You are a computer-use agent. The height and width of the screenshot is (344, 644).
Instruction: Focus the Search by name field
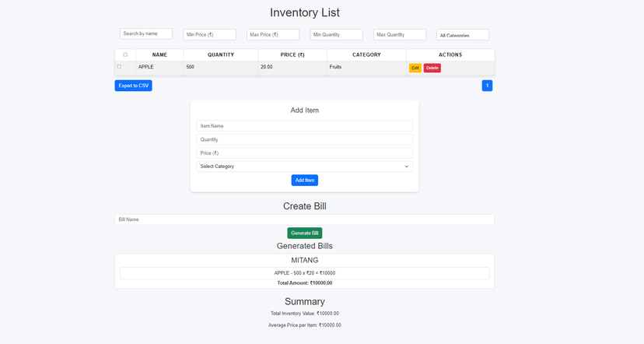[146, 33]
